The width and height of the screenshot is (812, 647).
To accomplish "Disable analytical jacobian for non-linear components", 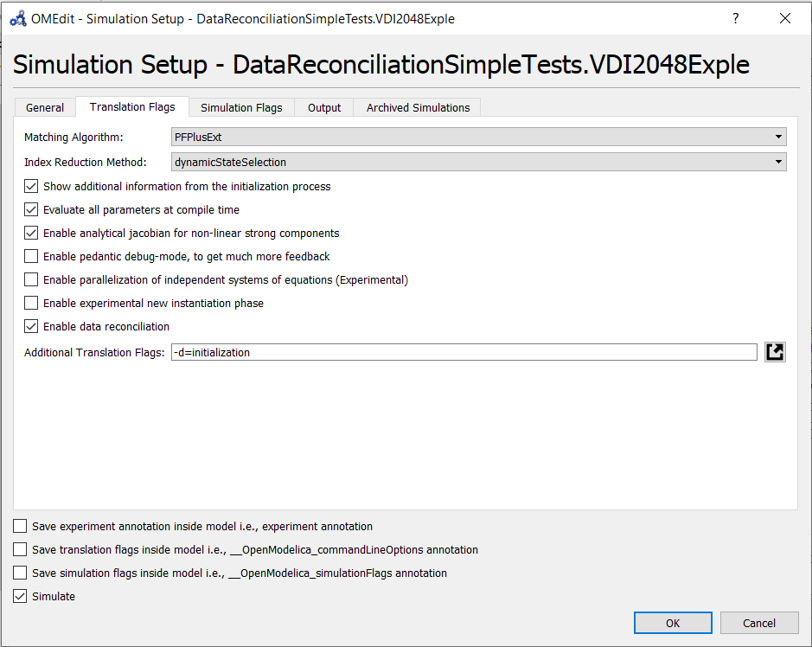I will click(x=31, y=233).
